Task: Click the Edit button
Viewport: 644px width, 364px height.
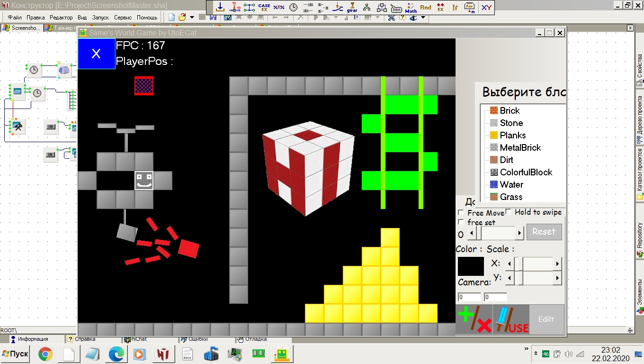Action: [x=546, y=319]
